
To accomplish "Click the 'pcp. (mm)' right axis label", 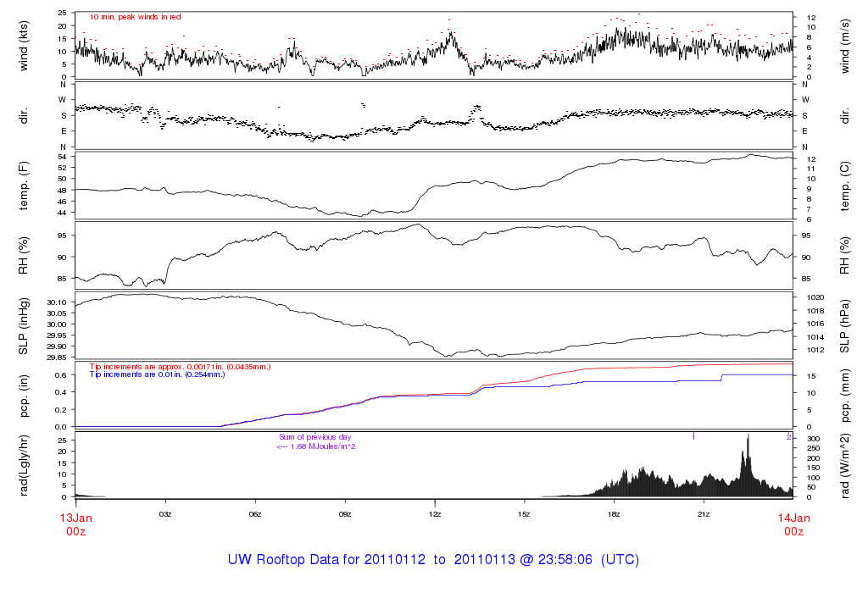I will pyautogui.click(x=845, y=395).
